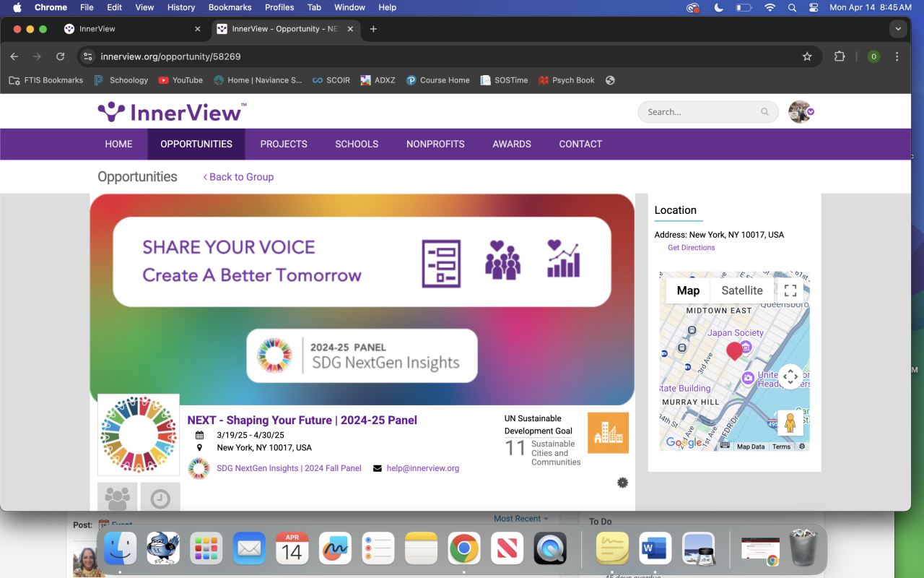Open Finder from the Dock
This screenshot has width=924, height=578.
click(121, 548)
